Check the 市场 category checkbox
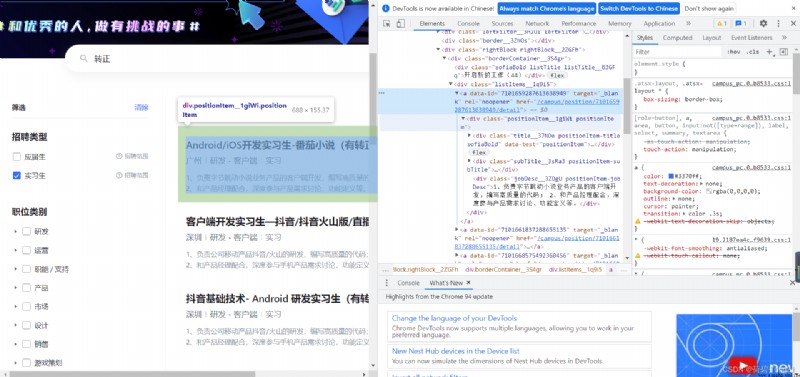Image resolution: width=800 pixels, height=377 pixels. [26, 307]
